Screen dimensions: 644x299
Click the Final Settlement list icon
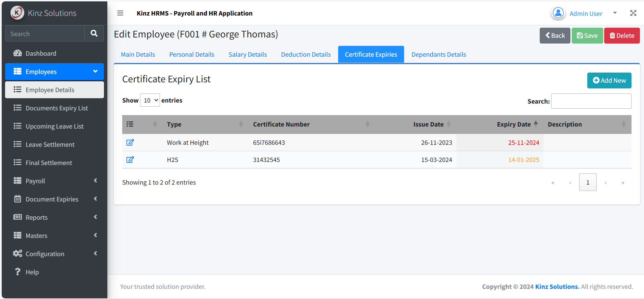18,162
